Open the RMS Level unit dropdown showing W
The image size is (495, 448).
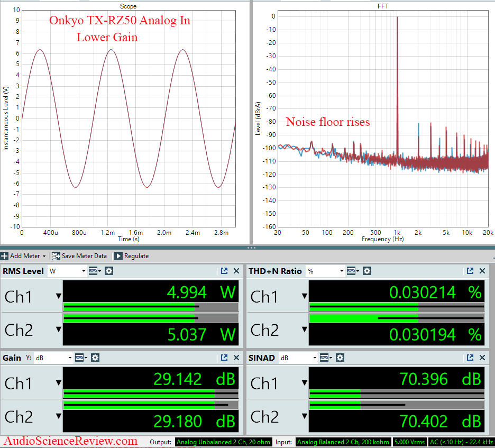click(x=67, y=271)
